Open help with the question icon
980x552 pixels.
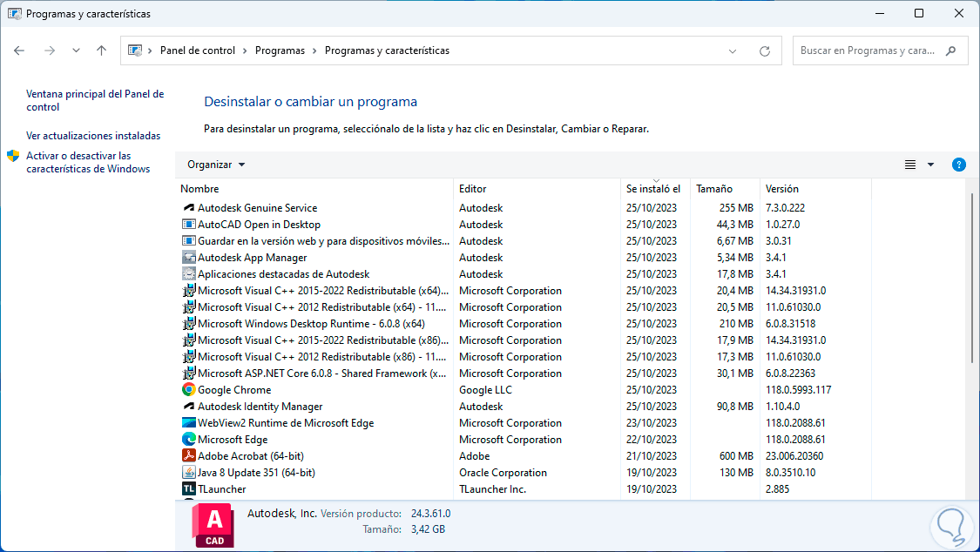959,165
